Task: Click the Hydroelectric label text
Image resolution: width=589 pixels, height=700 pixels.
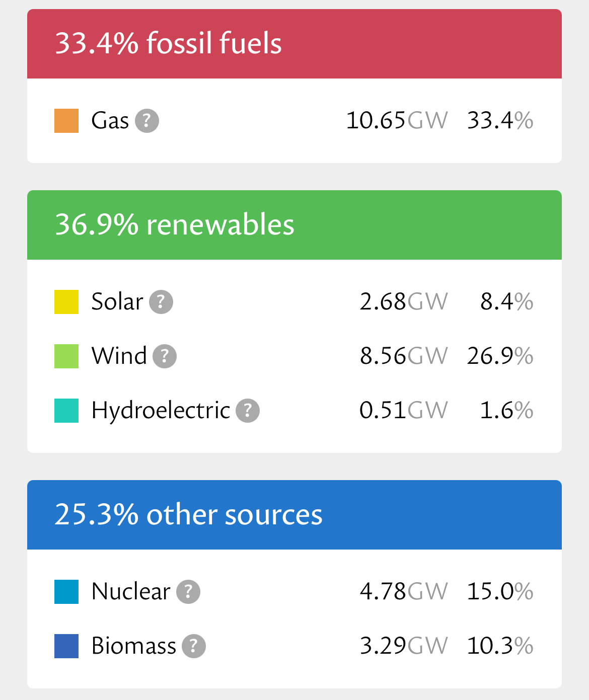Action: click(x=161, y=411)
